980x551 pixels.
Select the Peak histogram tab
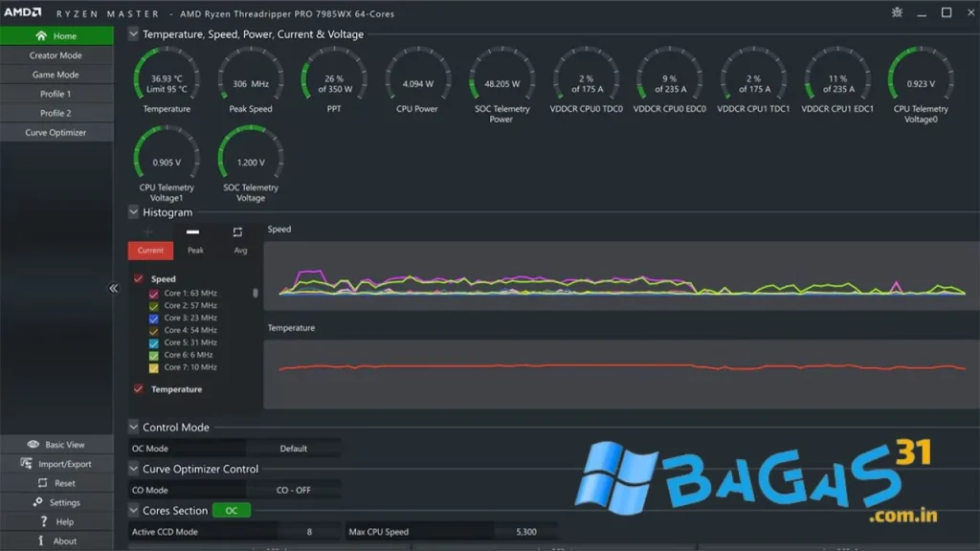(x=195, y=251)
